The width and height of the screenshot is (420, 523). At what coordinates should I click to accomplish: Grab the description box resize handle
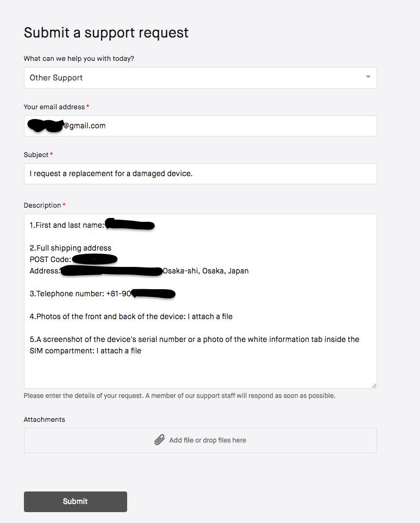click(374, 385)
